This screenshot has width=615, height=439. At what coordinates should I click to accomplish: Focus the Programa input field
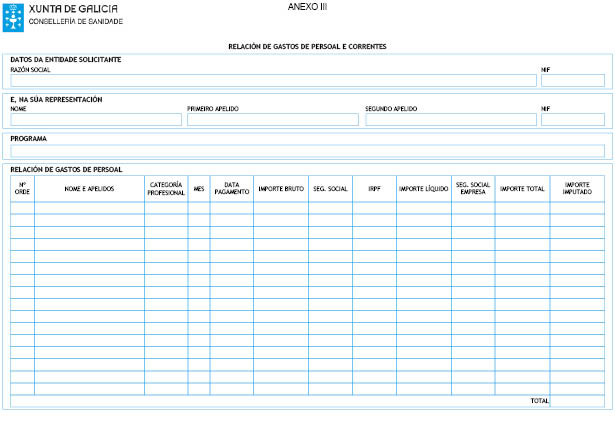[307, 151]
